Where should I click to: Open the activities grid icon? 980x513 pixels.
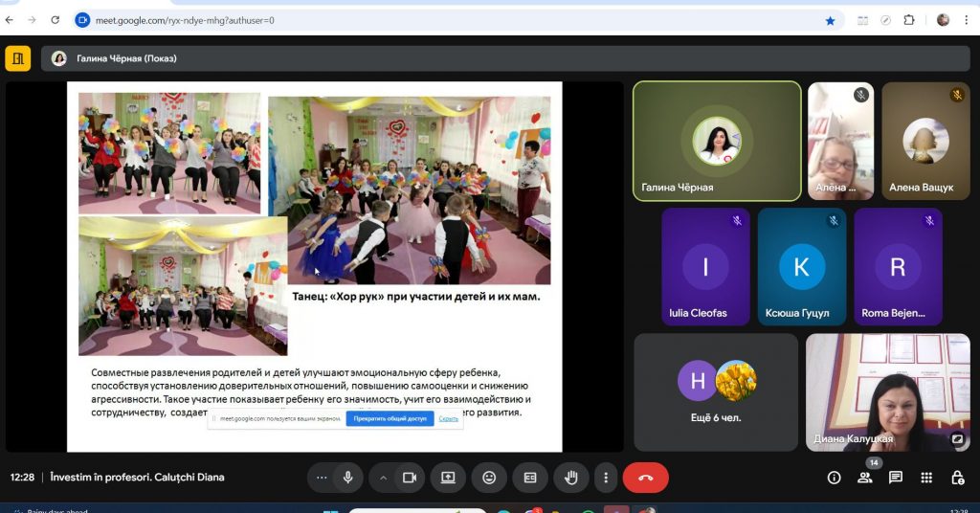tap(926, 478)
